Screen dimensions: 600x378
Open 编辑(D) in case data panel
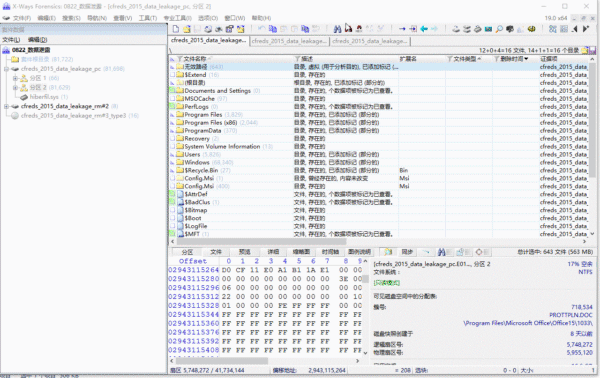pos(38,40)
